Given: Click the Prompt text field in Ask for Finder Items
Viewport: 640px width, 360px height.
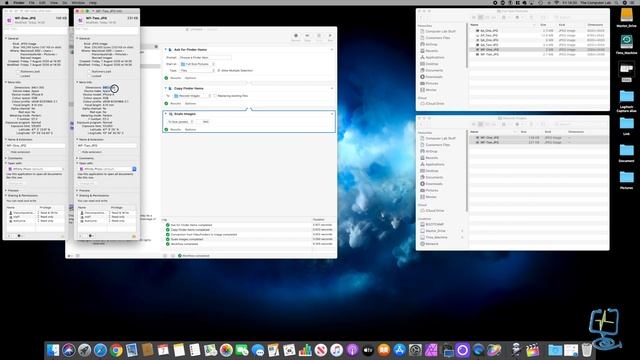Looking at the screenshot, I should coord(205,58).
